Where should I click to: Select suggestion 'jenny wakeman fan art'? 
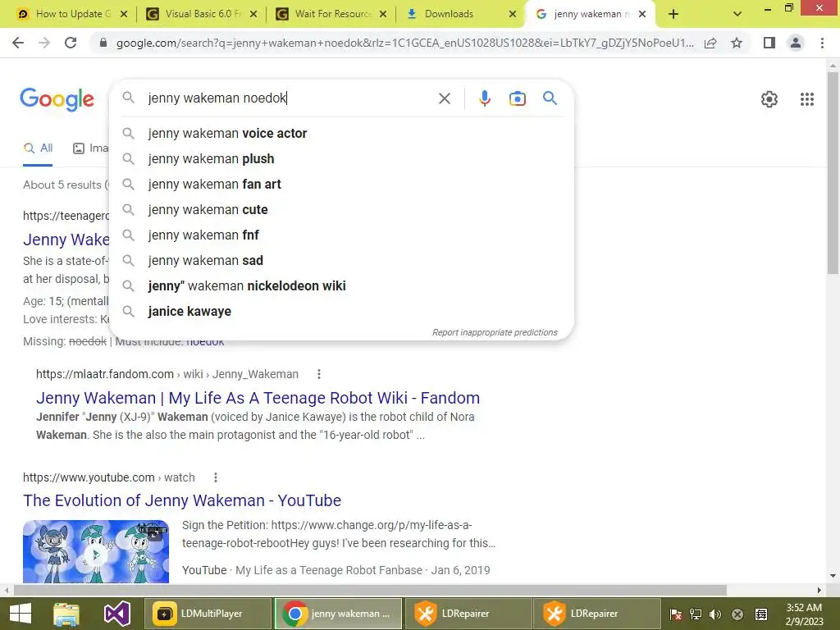[x=341, y=185]
